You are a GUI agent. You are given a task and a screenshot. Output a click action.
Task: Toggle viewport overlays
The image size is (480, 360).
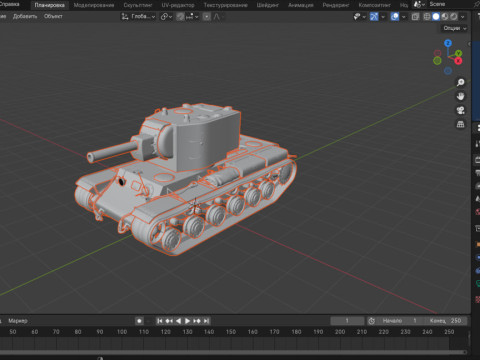(395, 17)
